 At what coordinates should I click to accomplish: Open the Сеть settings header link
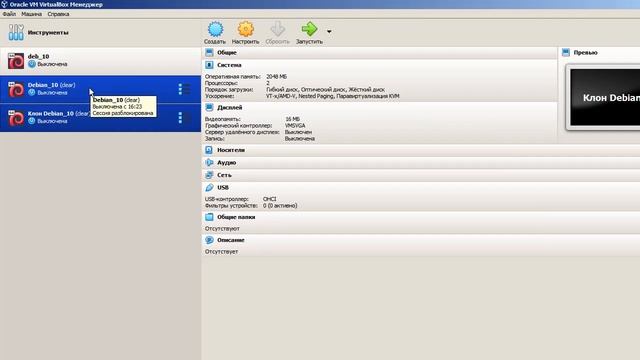(224, 175)
